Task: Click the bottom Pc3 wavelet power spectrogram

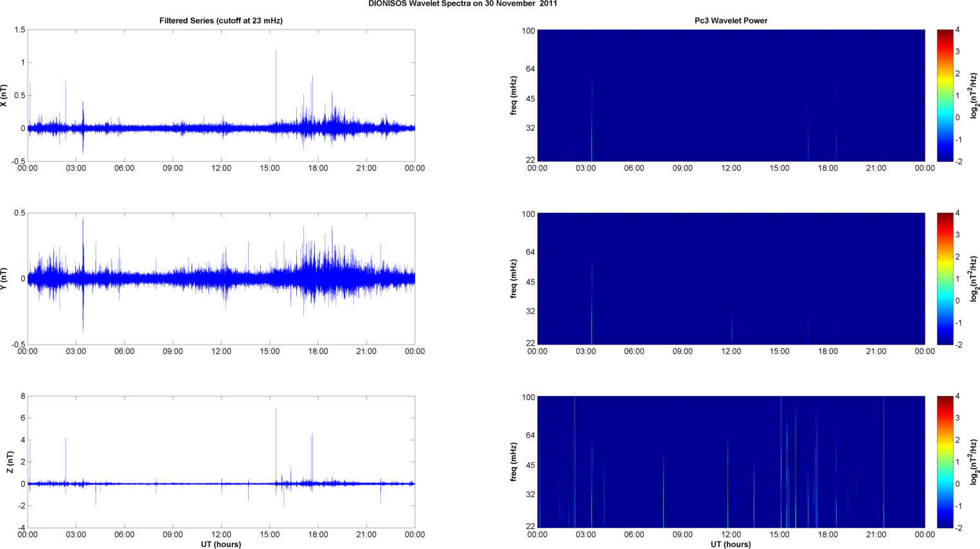Action: 731,462
